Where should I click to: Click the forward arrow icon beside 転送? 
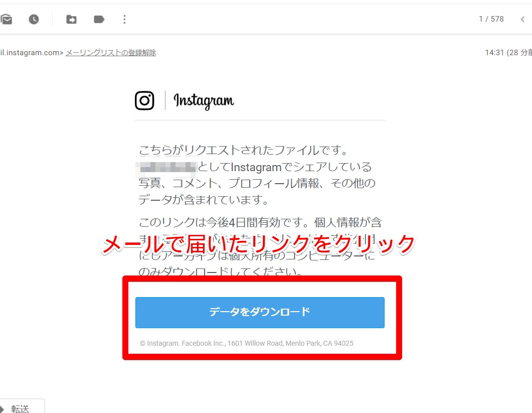coord(3,408)
